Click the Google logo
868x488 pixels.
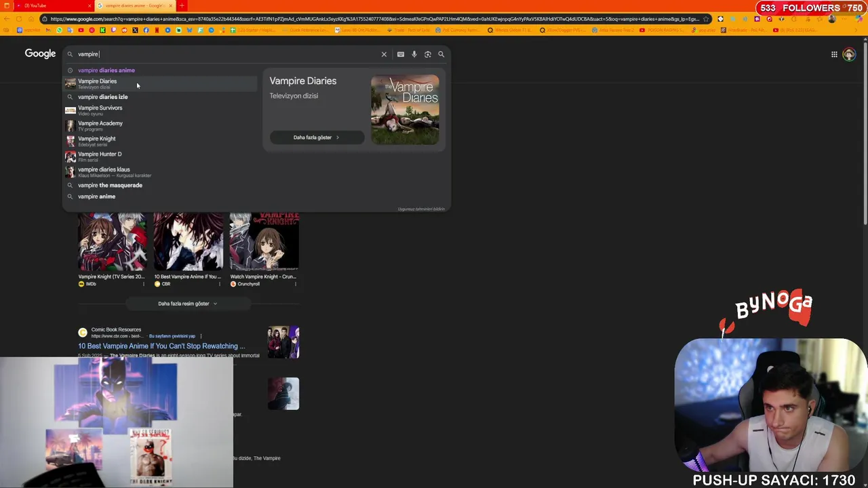tap(40, 54)
